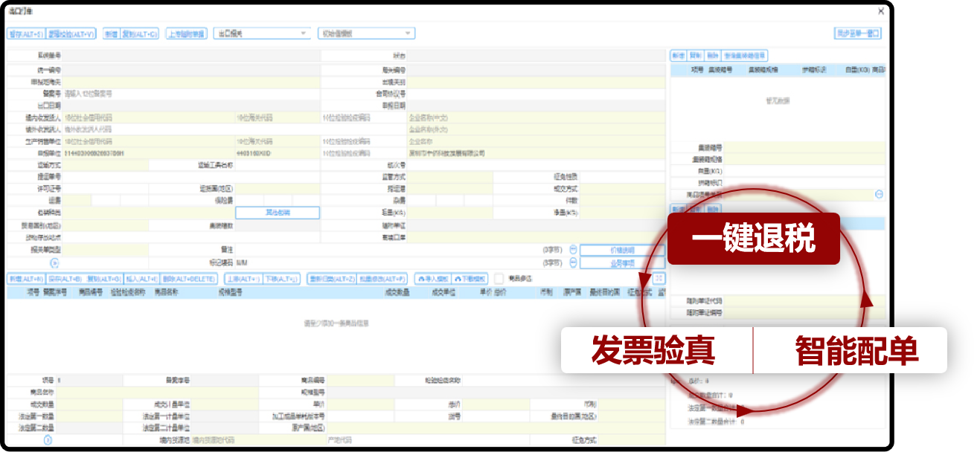Click the 暂存(ALT+S) save button
Screen dimensions: 980x452
25,33
